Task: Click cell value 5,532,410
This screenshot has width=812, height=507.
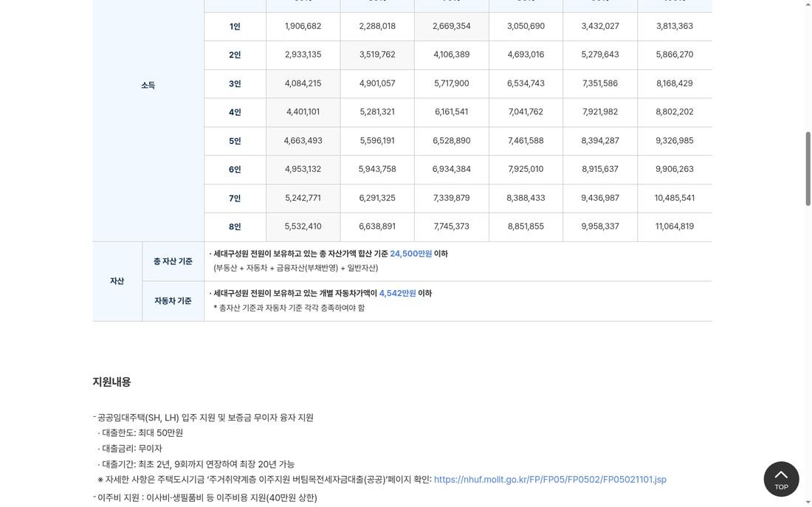Action: coord(303,227)
